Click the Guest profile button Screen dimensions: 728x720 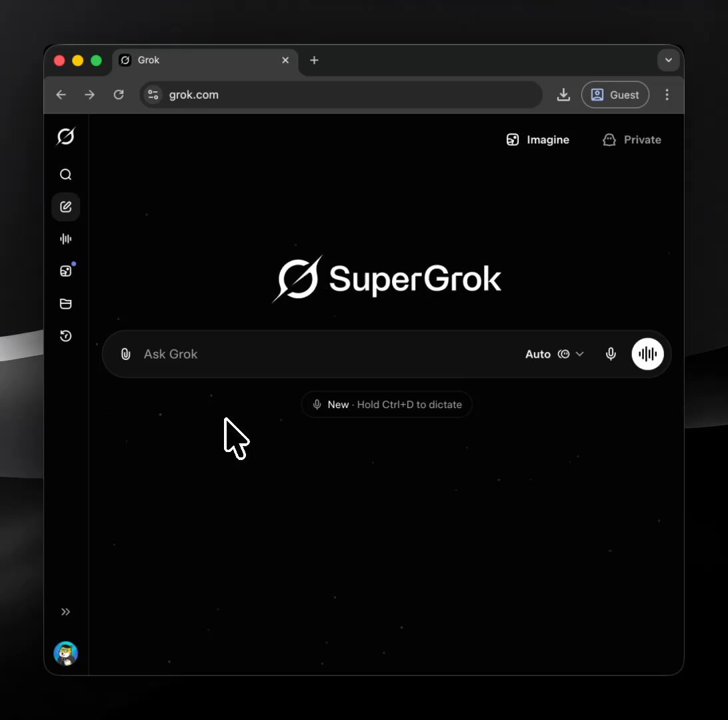(x=615, y=95)
